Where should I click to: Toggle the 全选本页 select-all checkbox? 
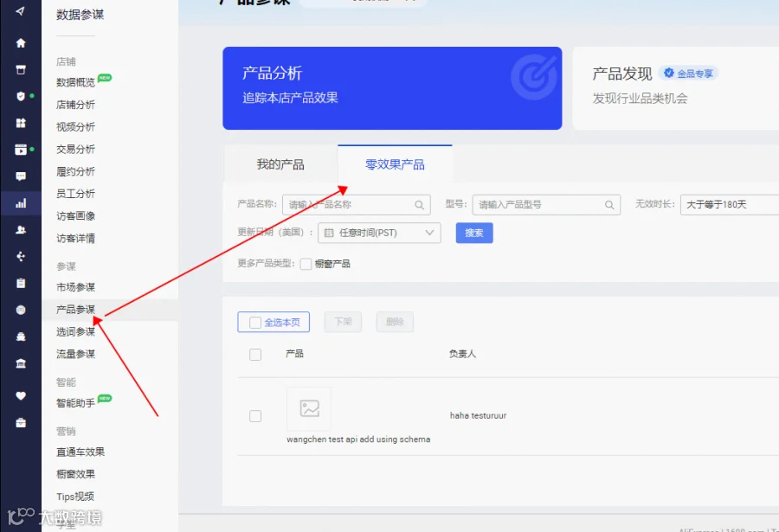[254, 323]
